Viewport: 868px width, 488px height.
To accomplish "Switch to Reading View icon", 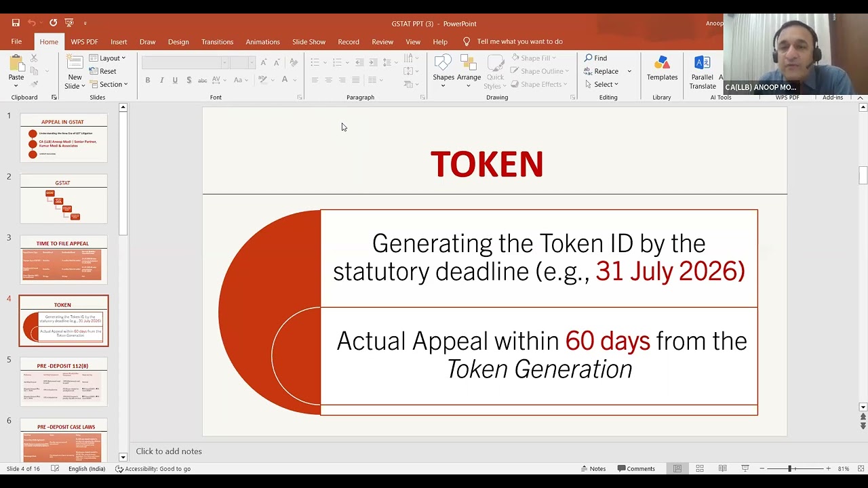I will coord(722,468).
